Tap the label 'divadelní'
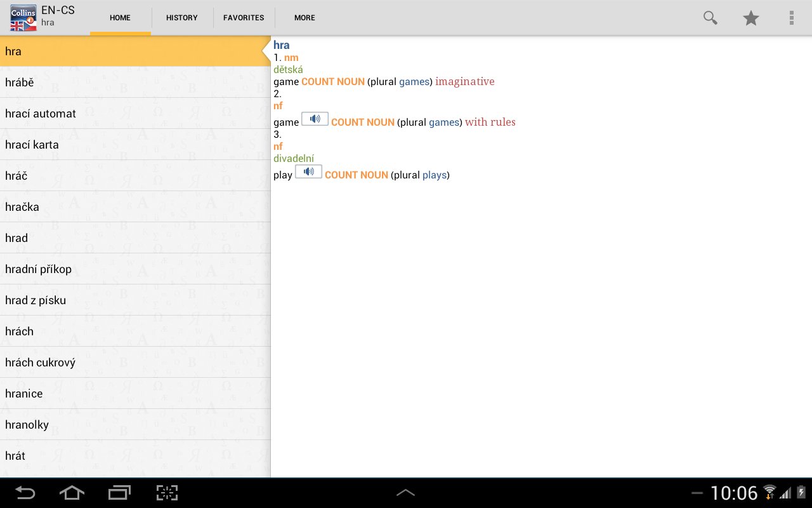The image size is (812, 508). coord(294,159)
